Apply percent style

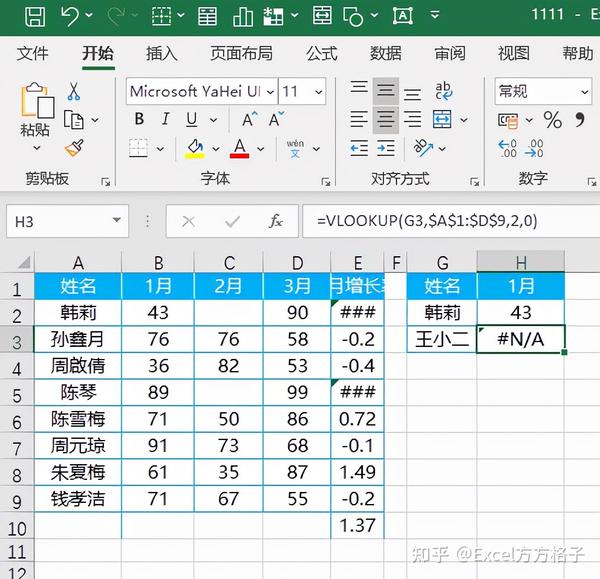(553, 120)
